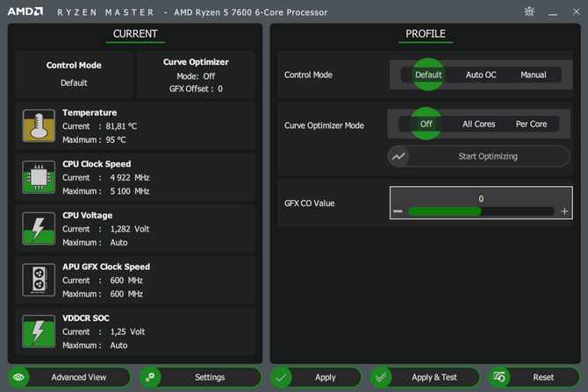The height and width of the screenshot is (392, 588).
Task: Click the current temperature value 81,81 °C
Action: (x=121, y=126)
